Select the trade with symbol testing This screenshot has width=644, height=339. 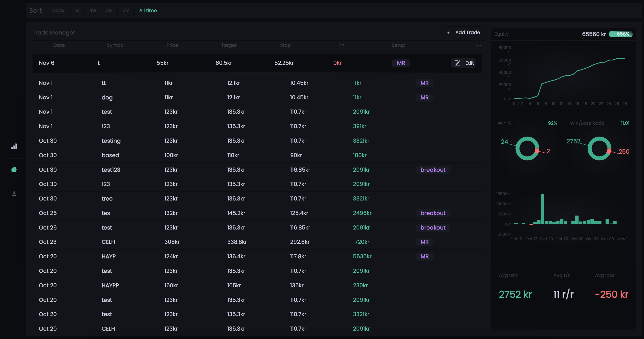(257, 141)
